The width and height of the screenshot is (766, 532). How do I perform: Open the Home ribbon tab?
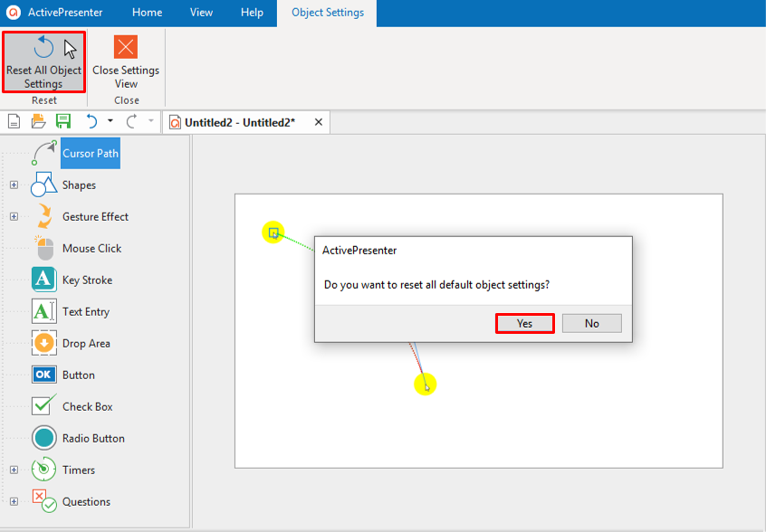click(147, 13)
